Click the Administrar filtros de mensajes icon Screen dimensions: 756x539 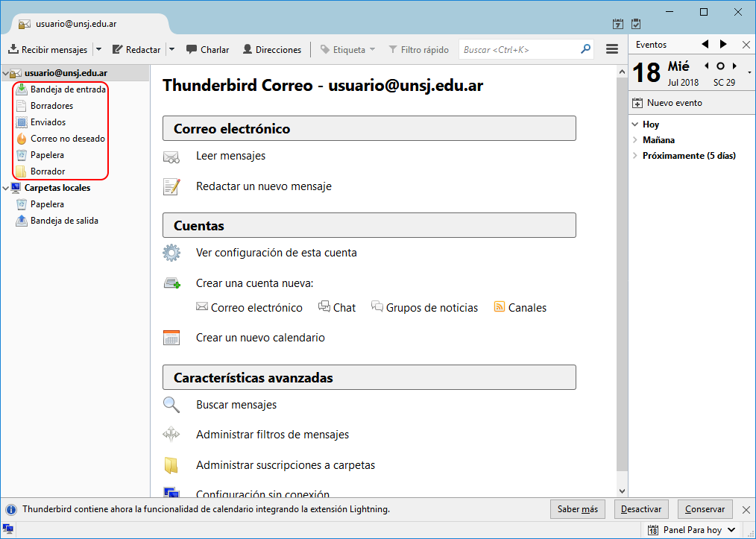coord(171,435)
